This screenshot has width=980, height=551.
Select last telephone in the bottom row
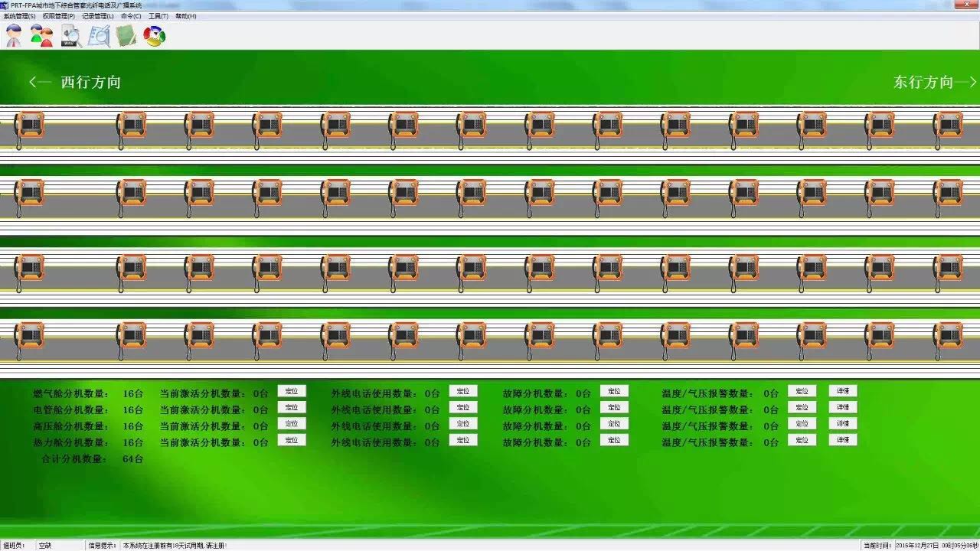pos(947,337)
